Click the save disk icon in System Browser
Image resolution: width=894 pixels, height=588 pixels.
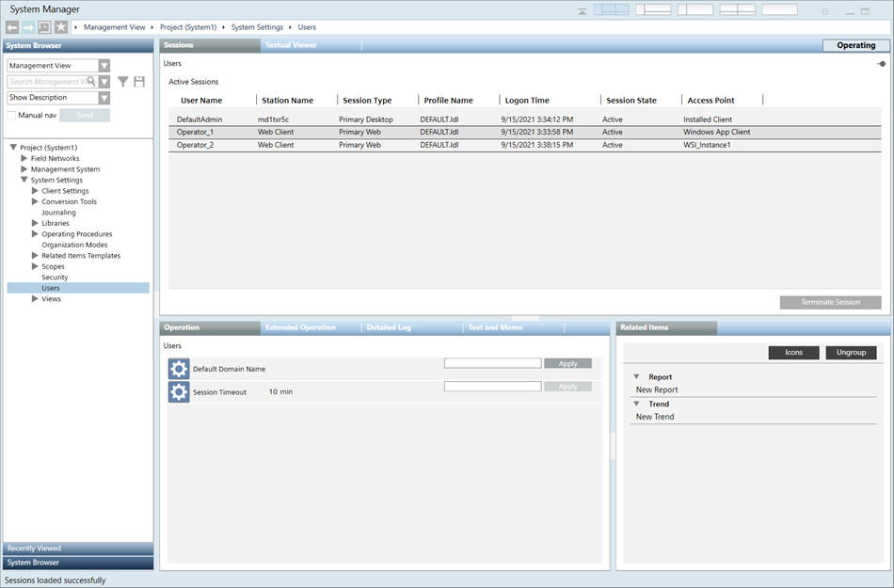139,82
